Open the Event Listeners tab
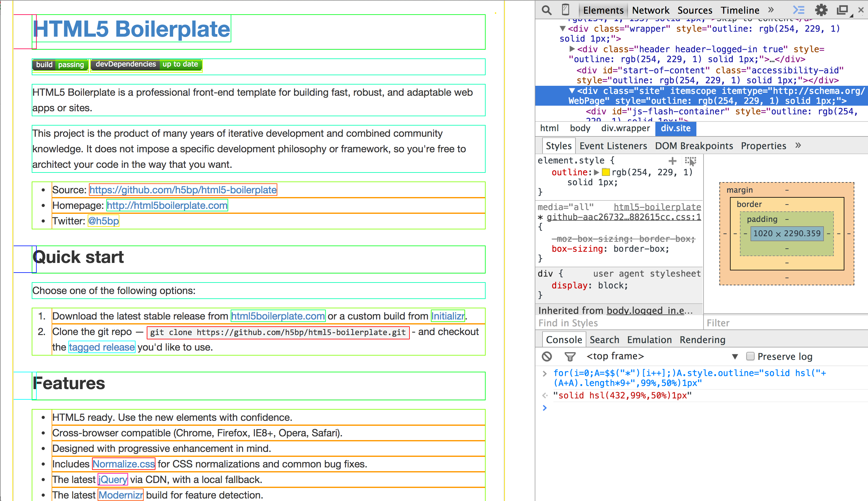868x501 pixels. pos(613,146)
